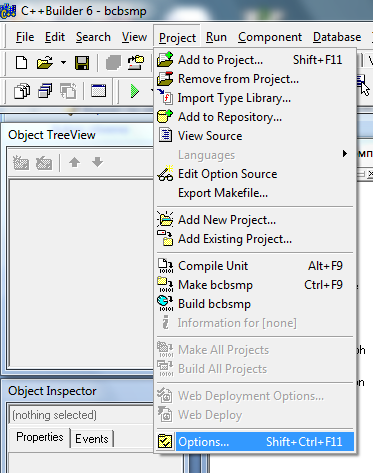Open project Options... menu item

click(255, 442)
